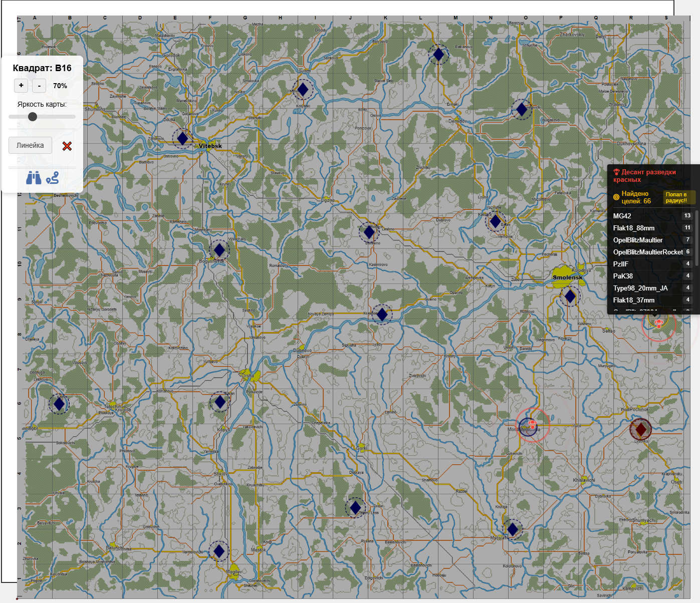
Task: Click blue diamond marker beside Vitebsk
Action: pos(183,138)
